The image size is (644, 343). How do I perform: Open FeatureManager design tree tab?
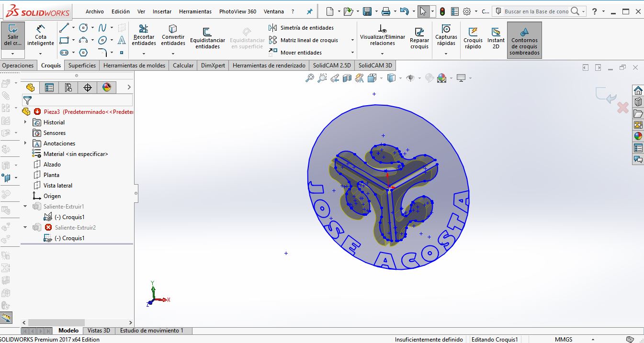pos(30,87)
